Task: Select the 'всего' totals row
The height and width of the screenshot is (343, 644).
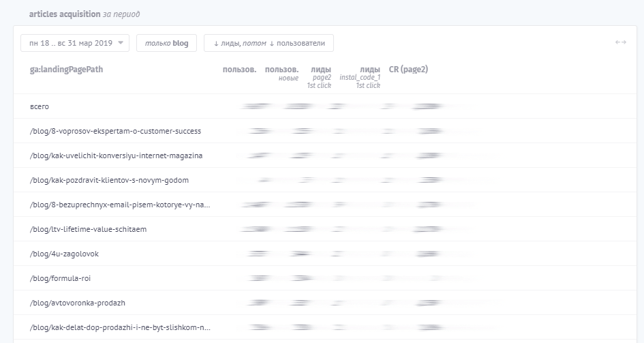Action: click(40, 106)
